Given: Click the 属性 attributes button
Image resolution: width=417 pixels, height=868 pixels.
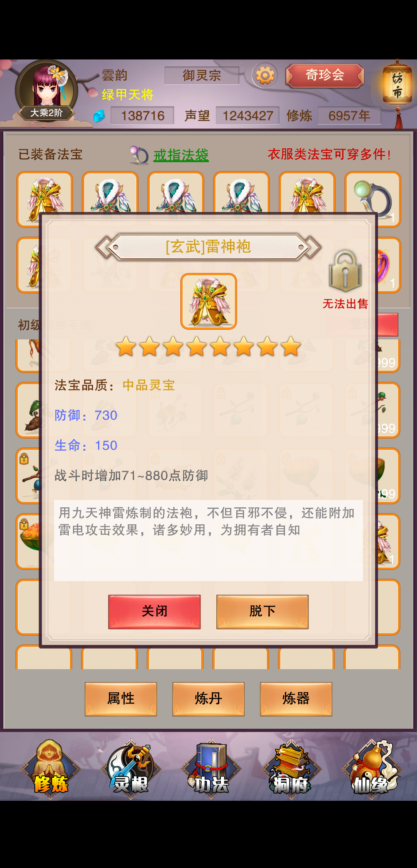Looking at the screenshot, I should pos(121,699).
